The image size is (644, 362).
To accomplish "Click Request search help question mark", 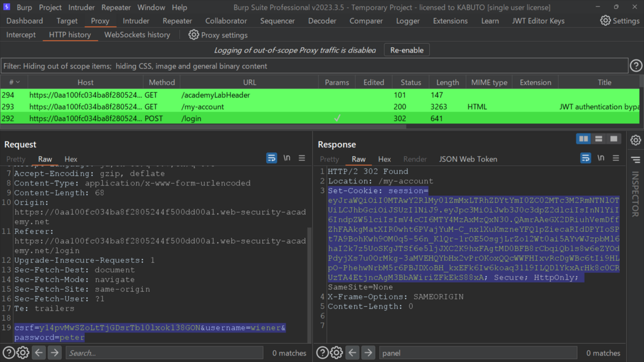I will point(9,353).
